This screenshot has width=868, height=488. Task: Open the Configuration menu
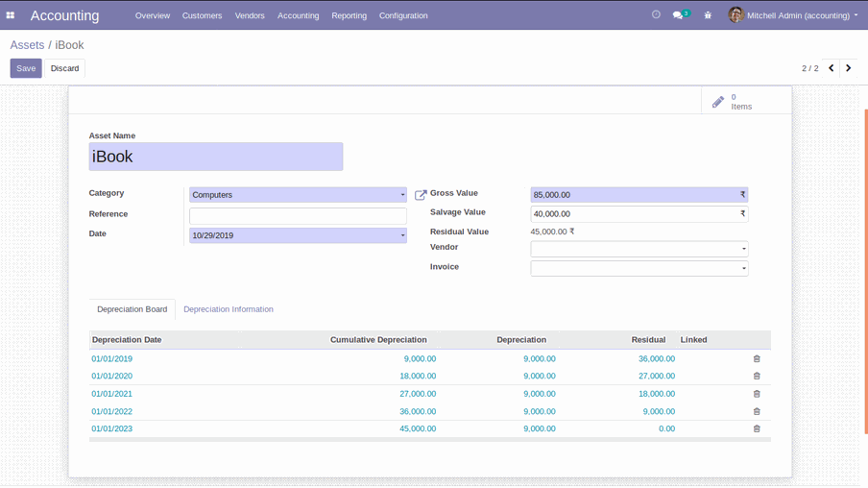(x=403, y=15)
